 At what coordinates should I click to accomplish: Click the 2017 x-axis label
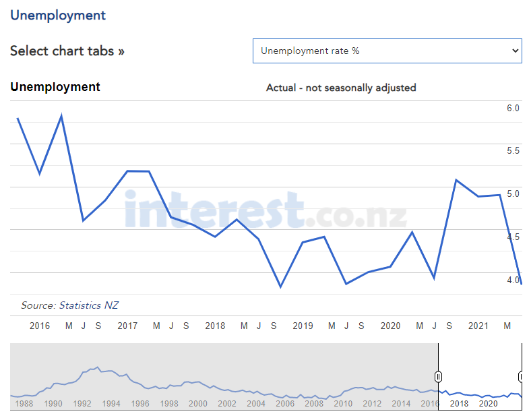point(127,326)
